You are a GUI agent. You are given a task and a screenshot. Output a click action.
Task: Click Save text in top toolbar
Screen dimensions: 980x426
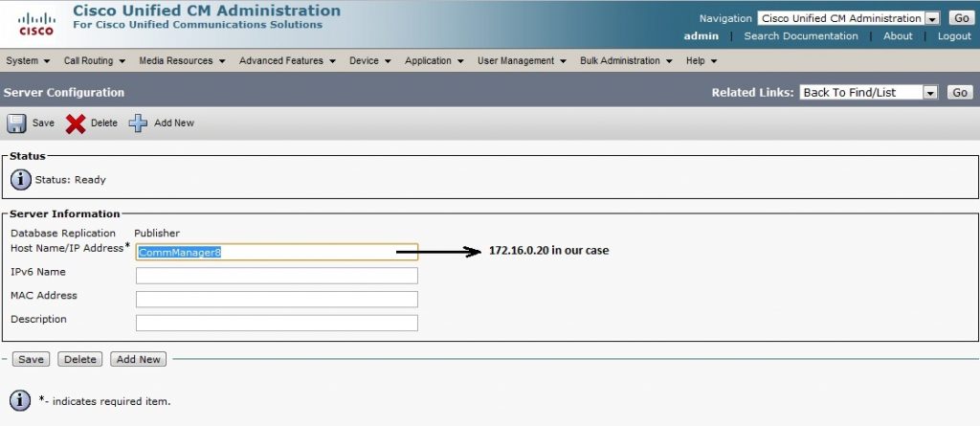click(x=43, y=123)
